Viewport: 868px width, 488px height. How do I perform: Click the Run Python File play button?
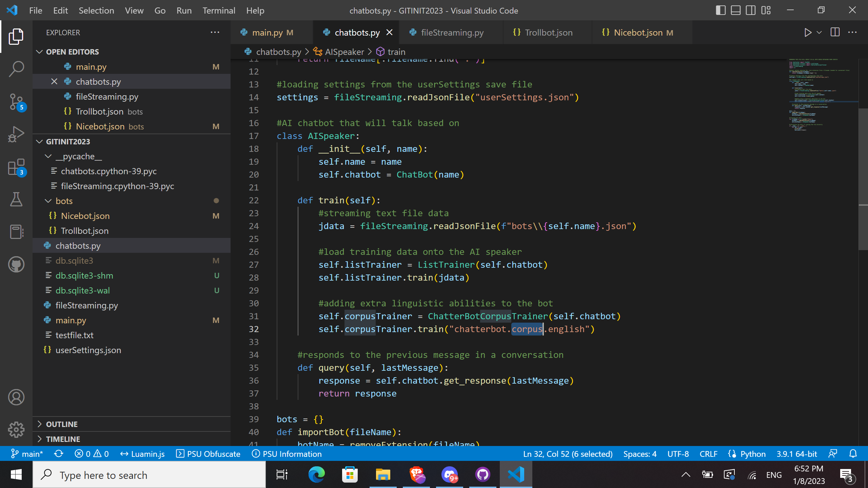point(808,33)
